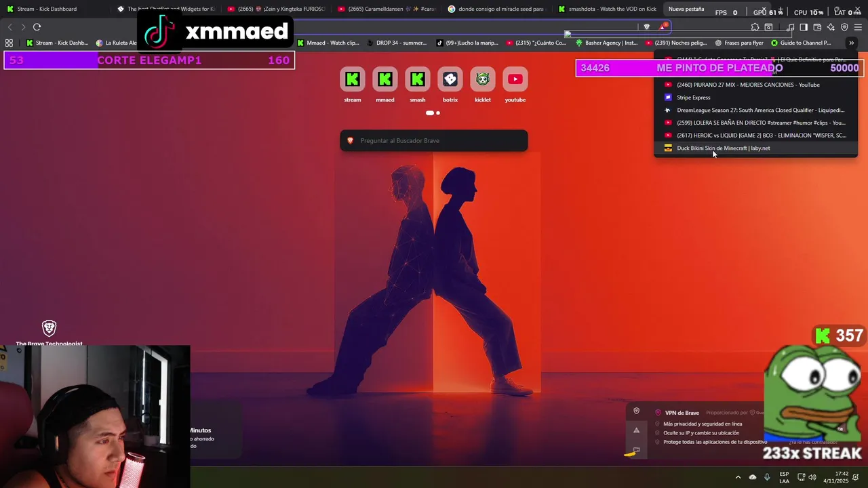Open the 'mmaed' shortcut tile
868x488 pixels.
tap(385, 85)
